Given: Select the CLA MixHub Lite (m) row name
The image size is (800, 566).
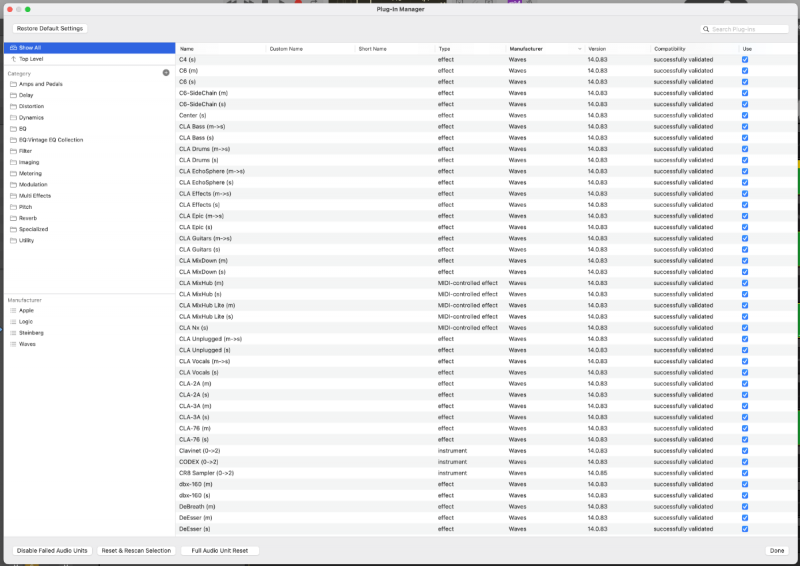Looking at the screenshot, I should point(207,306).
